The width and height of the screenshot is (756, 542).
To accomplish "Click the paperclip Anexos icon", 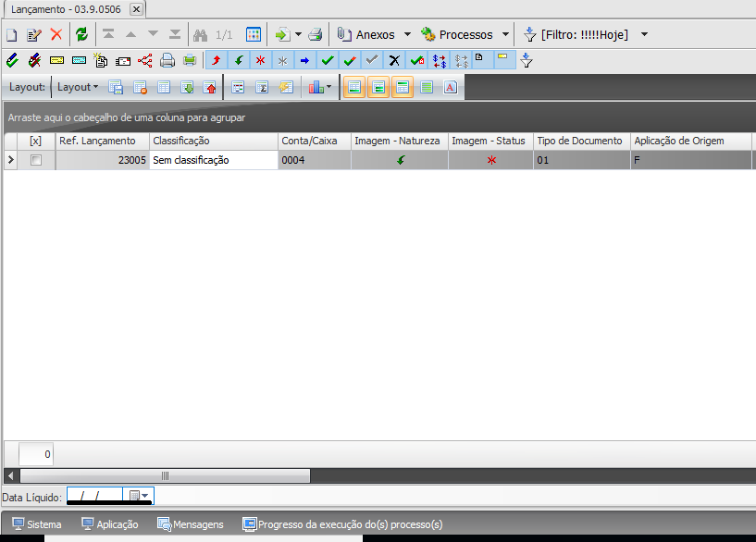I will (x=343, y=34).
